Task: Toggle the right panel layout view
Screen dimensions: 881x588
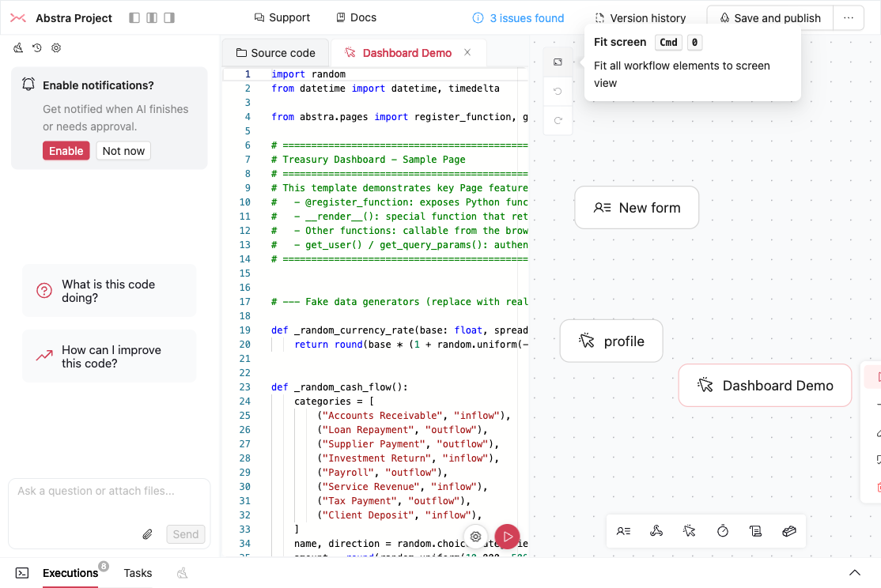Action: pyautogui.click(x=169, y=17)
